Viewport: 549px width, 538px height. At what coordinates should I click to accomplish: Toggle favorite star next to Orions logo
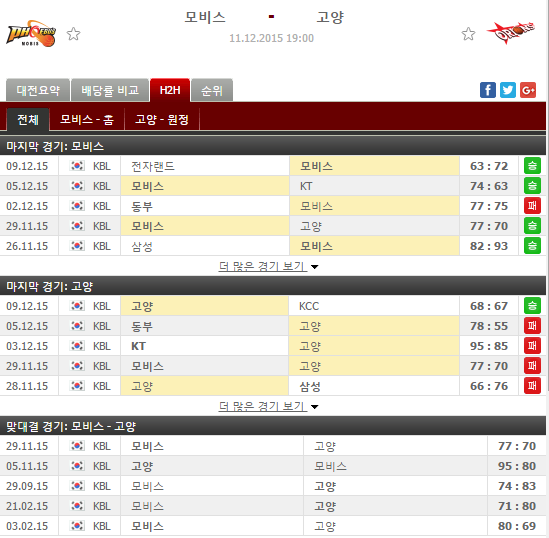pos(468,34)
